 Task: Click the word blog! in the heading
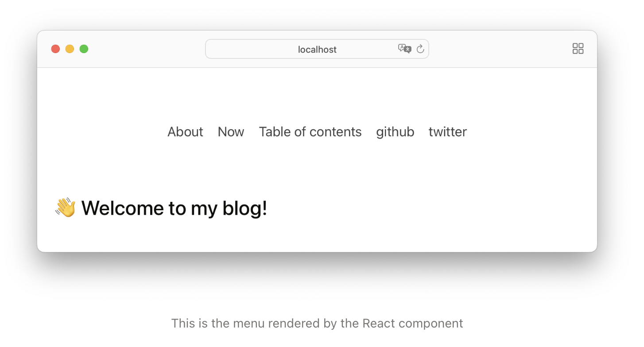244,208
